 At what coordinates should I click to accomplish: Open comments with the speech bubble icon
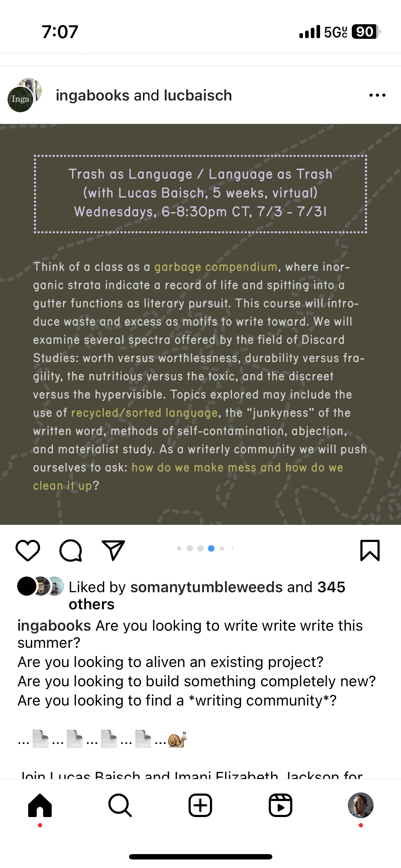click(x=71, y=551)
